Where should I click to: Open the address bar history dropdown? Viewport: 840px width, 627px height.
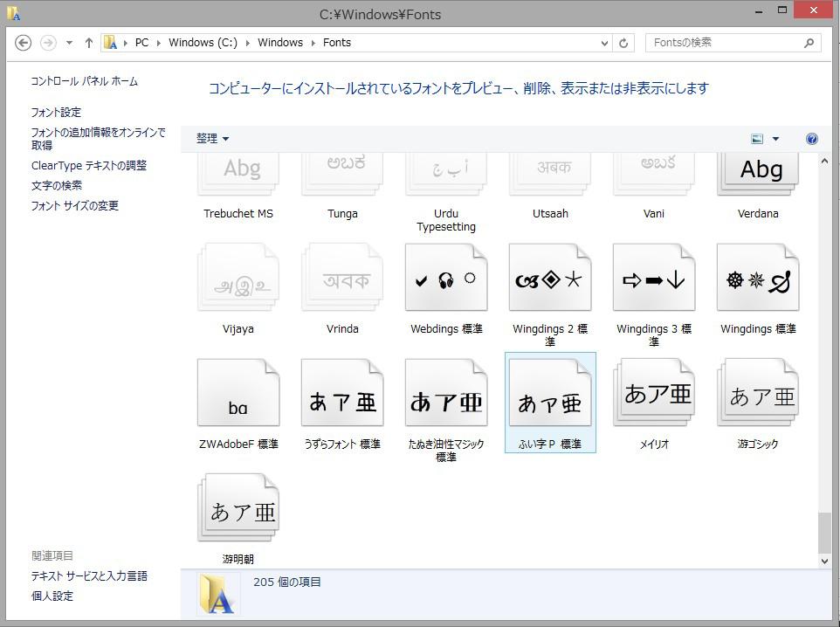point(604,44)
